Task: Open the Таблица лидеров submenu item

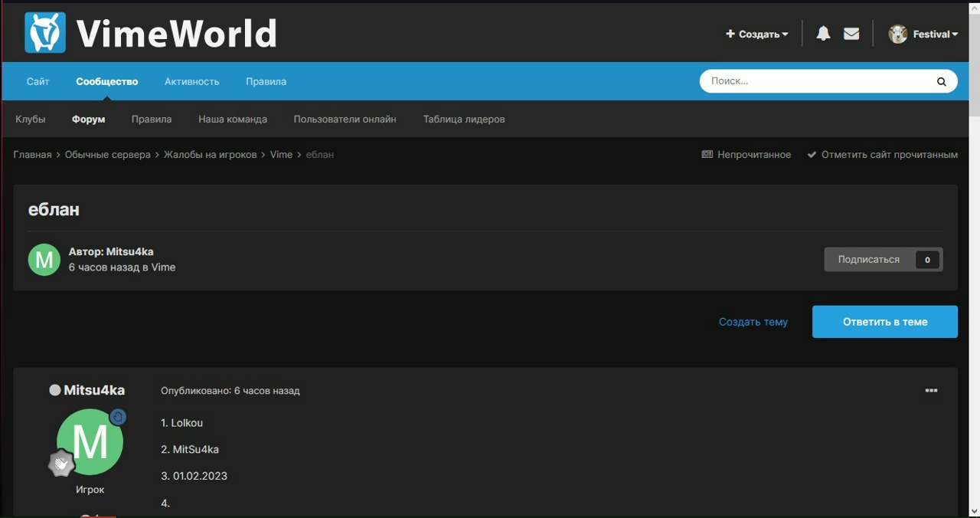Action: pyautogui.click(x=463, y=120)
